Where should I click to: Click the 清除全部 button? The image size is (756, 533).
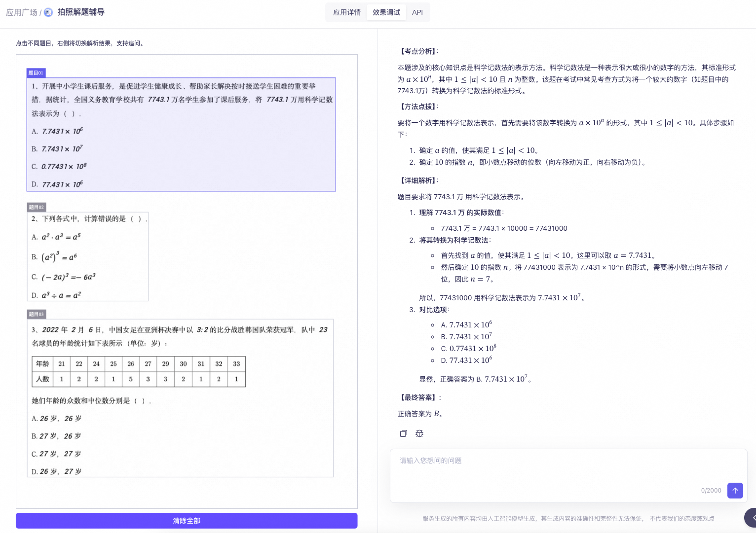coord(187,521)
